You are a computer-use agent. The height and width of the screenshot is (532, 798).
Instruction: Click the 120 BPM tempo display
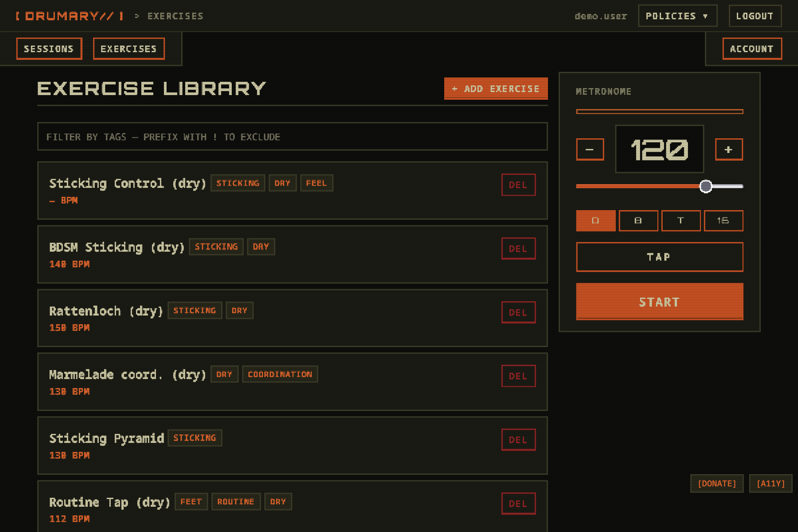[660, 149]
